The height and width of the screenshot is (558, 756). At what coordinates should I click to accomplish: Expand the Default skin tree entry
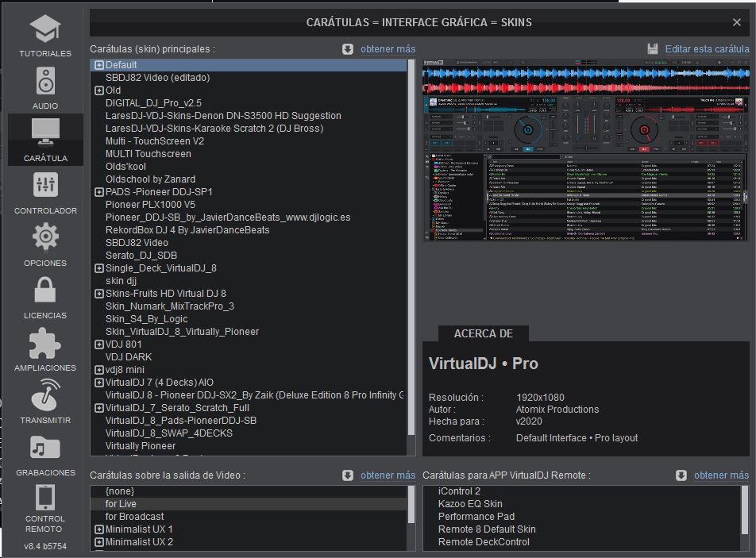pos(99,65)
